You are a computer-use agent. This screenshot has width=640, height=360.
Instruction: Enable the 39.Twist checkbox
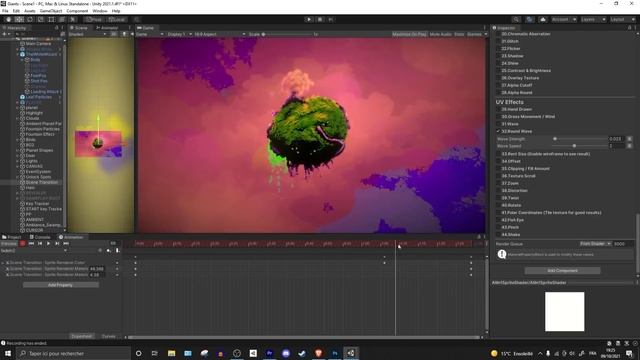click(x=498, y=198)
